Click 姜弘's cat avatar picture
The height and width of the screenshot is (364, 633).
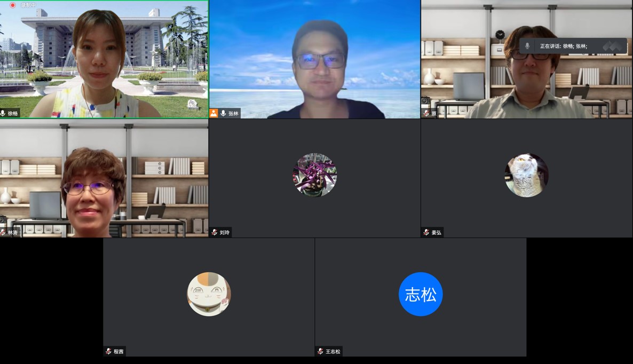527,175
